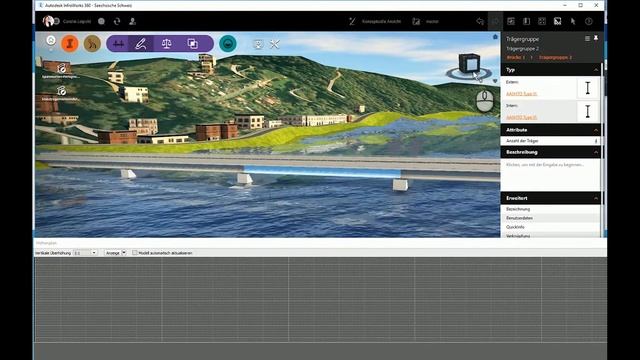Collapse the Erweitert section
The image size is (640, 360).
point(596,198)
